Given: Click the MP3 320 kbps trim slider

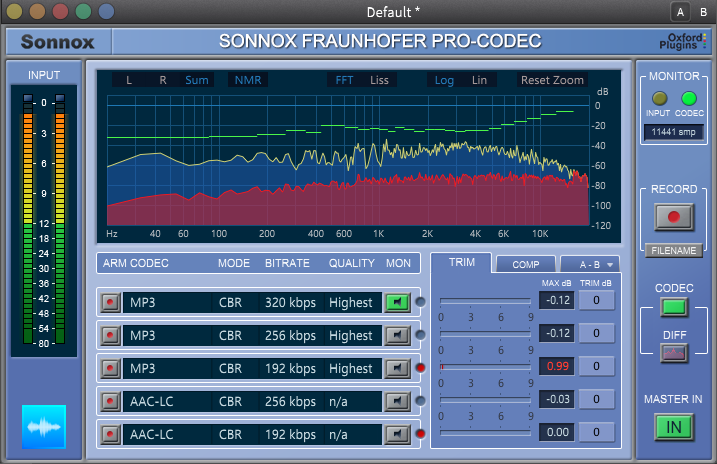Looking at the screenshot, I should [x=485, y=301].
